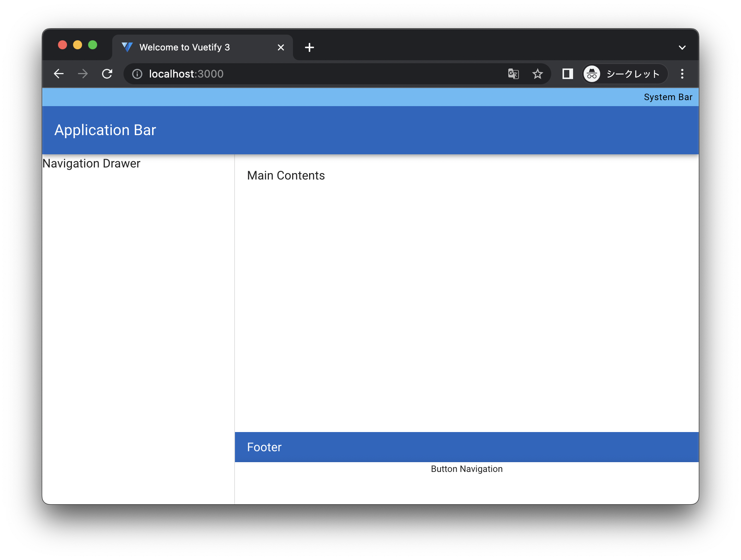Open the side panel icon

coord(568,74)
